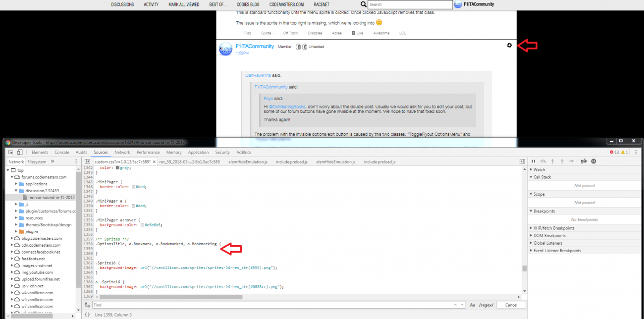The height and width of the screenshot is (319, 644).
Task: Click the pause on exceptions icon
Action: pyautogui.click(x=593, y=161)
